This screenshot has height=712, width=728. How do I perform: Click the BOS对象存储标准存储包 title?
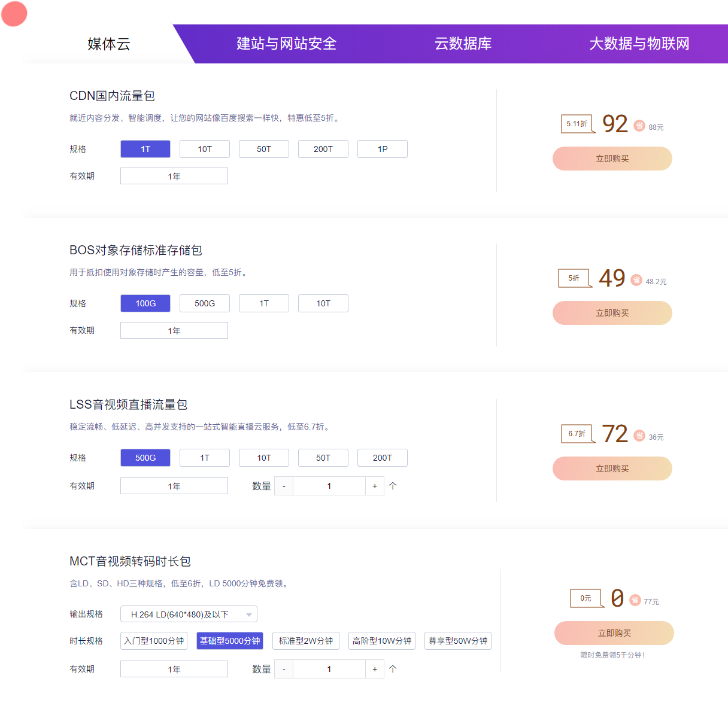coord(136,250)
